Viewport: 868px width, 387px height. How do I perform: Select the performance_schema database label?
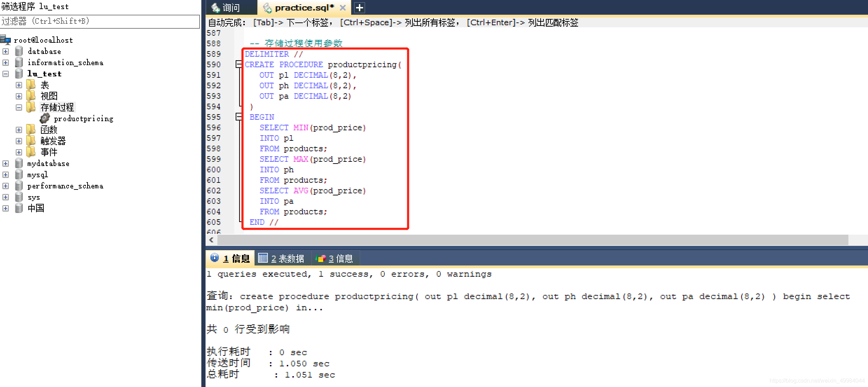tap(65, 186)
